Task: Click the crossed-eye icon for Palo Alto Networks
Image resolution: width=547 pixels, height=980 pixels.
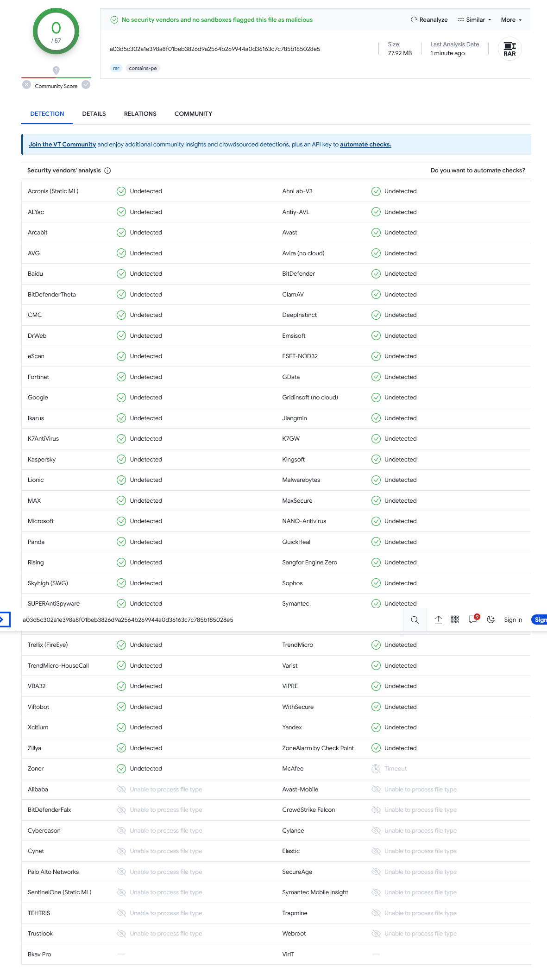Action: point(121,872)
